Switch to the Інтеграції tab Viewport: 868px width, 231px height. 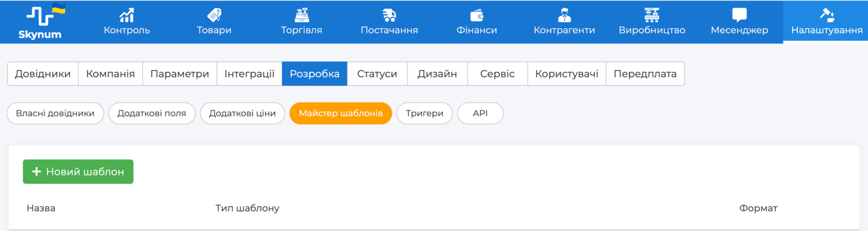(249, 74)
